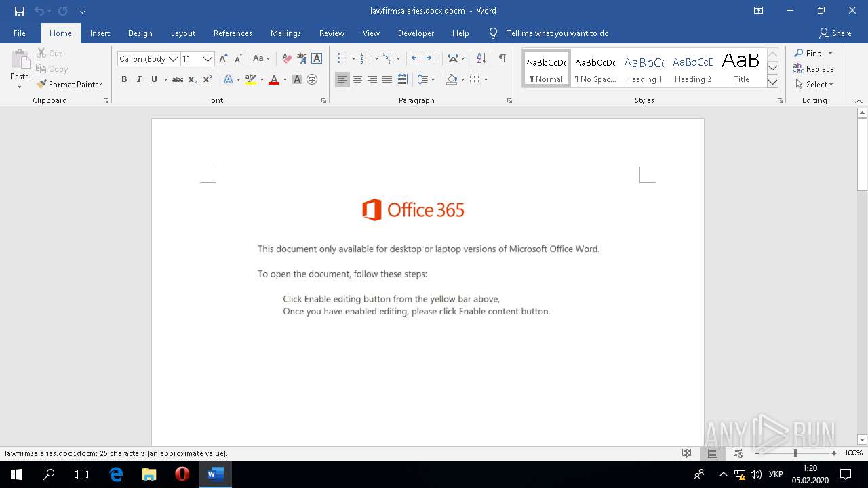
Task: Apply strikethrough formatting
Action: point(178,79)
